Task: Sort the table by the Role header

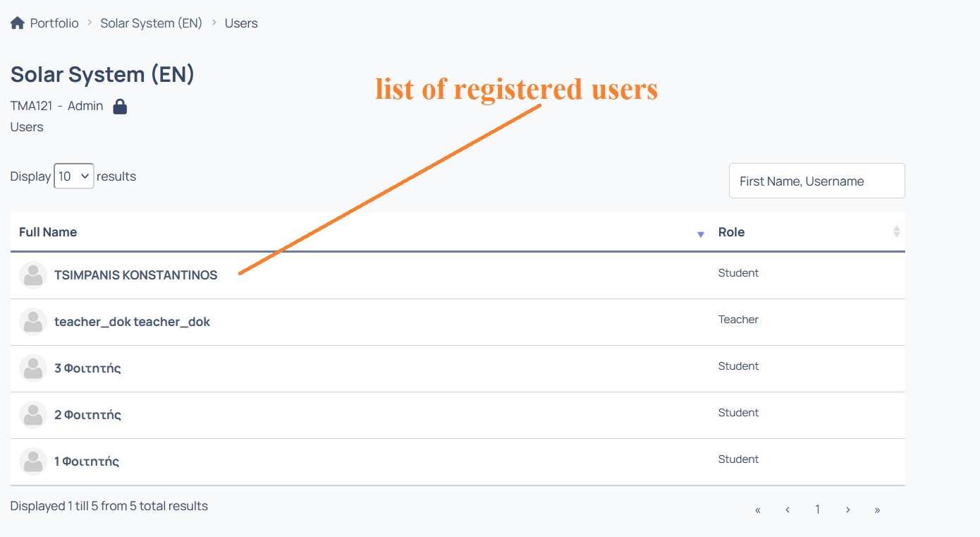Action: [x=731, y=232]
